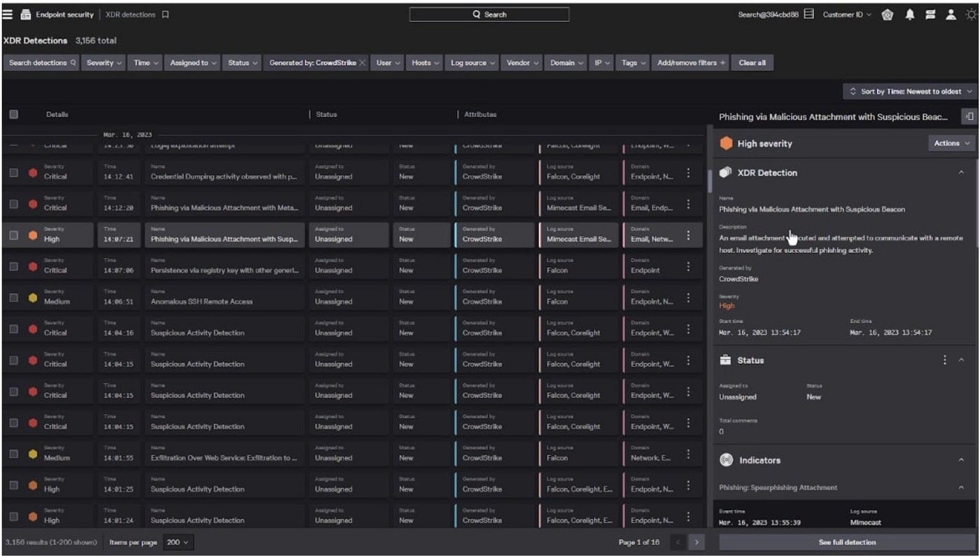This screenshot has height=556, width=980.
Task: Collapse the detection details side panel
Action: (x=969, y=117)
